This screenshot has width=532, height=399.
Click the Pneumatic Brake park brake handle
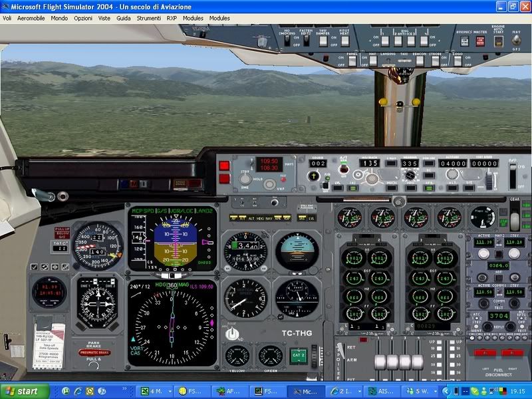point(94,352)
